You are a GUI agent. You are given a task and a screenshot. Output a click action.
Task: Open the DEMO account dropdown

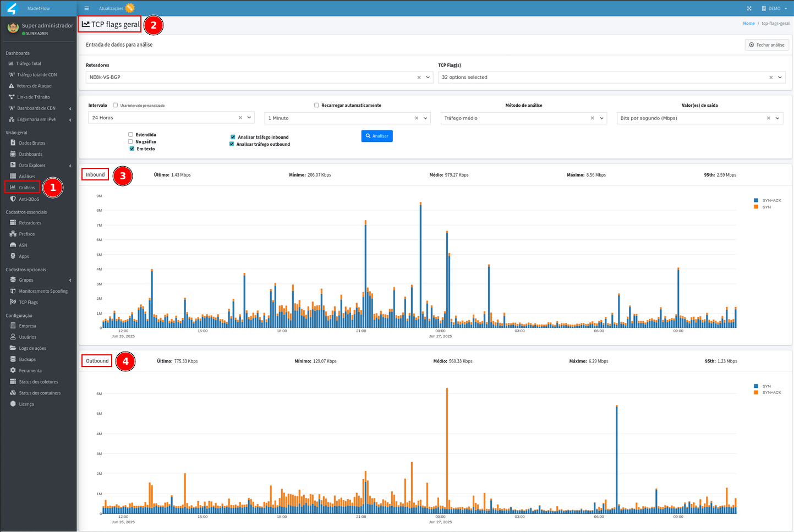774,8
